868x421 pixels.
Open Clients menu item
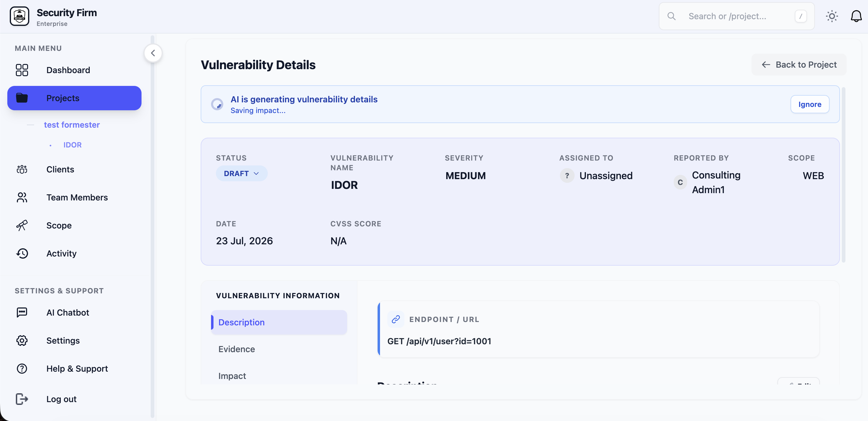coord(60,169)
